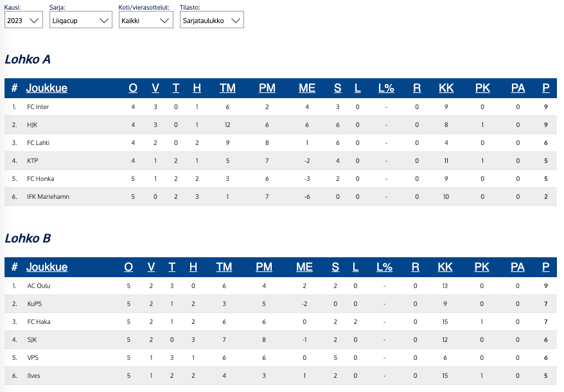
Task: Sort Lohko A by TM column
Action: [227, 89]
